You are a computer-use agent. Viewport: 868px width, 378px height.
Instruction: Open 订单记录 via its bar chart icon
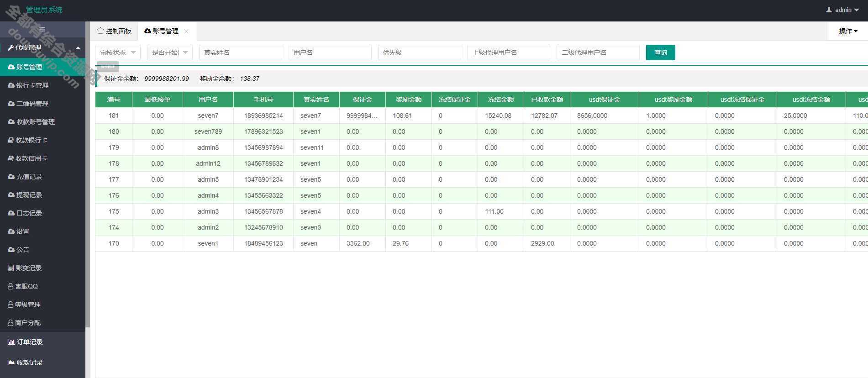click(11, 342)
